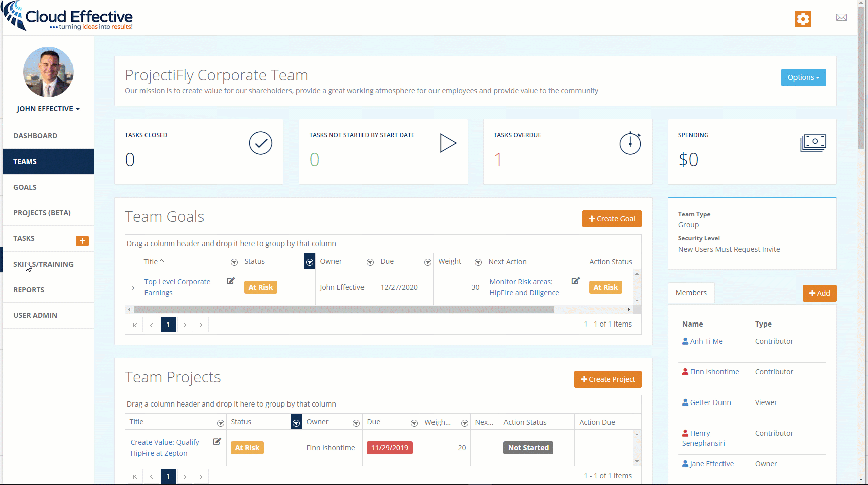Click the Create Goal button
Image resolution: width=868 pixels, height=485 pixels.
coord(611,219)
